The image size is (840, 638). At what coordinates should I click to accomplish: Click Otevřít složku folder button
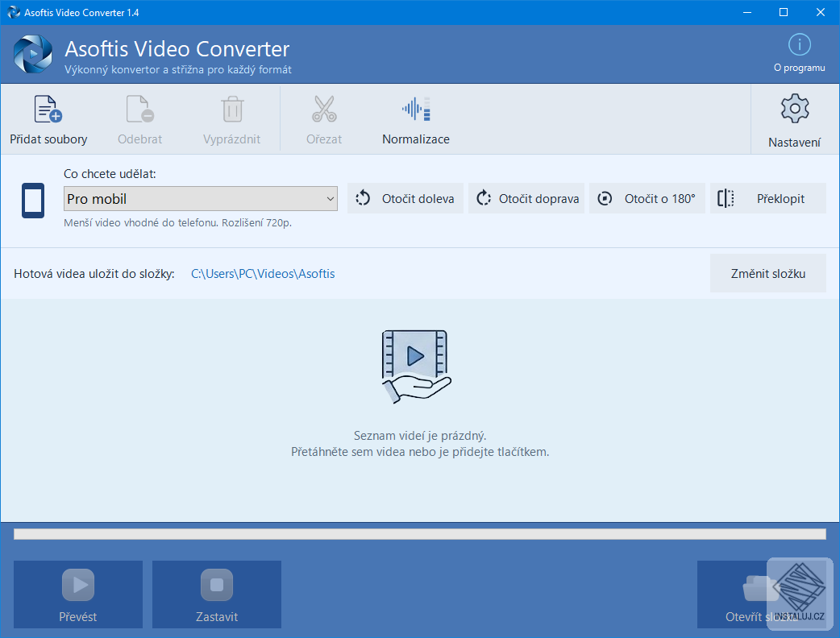(762, 594)
